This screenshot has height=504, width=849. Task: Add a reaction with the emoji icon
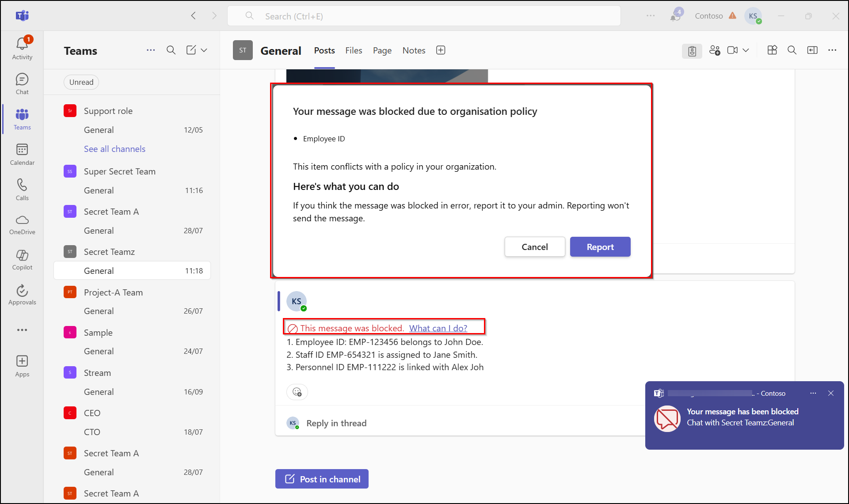(x=297, y=392)
